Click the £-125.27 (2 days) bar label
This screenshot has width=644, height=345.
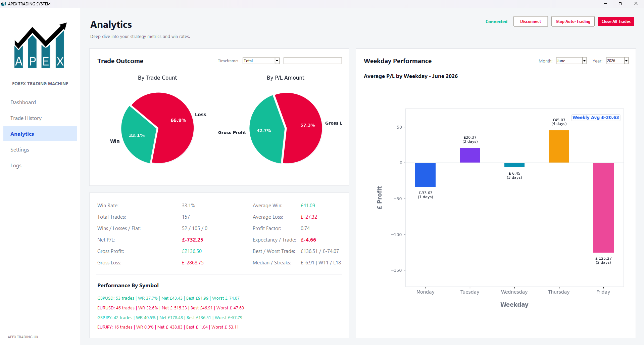point(603,260)
